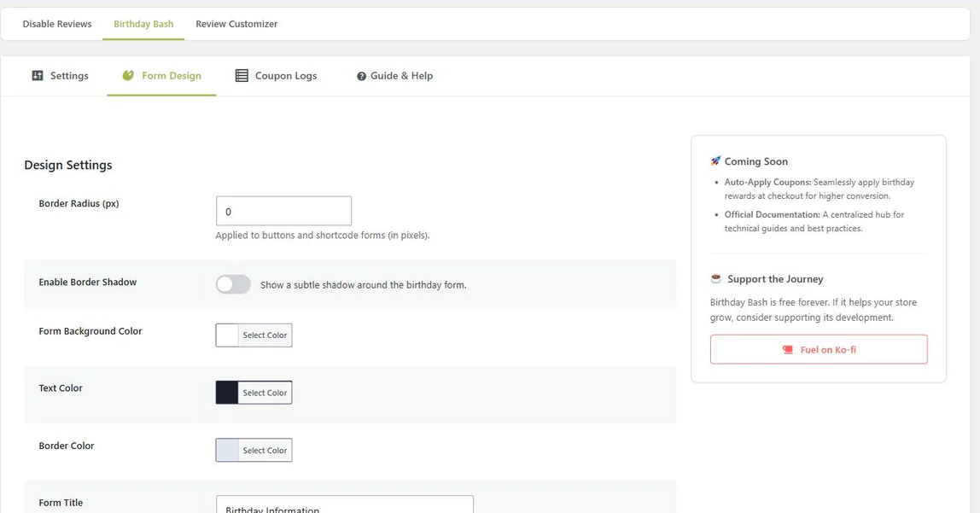This screenshot has width=980, height=513.
Task: Click 'Applied to buttons and shortcode forms' hint
Action: pyautogui.click(x=323, y=236)
